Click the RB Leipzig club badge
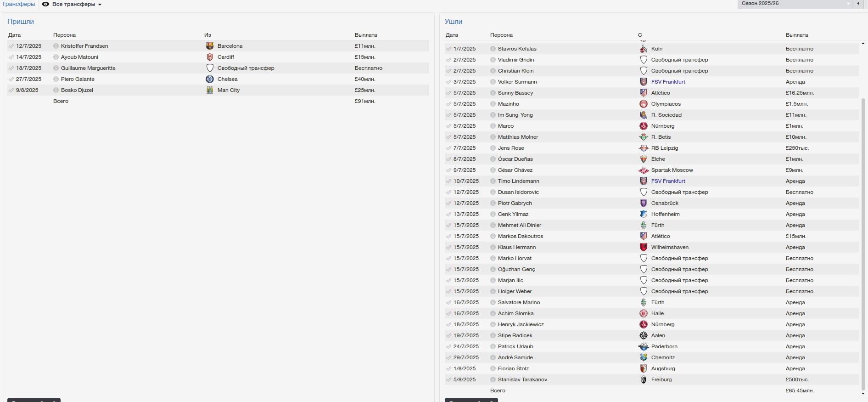Viewport: 868px width, 402px height. pyautogui.click(x=644, y=148)
